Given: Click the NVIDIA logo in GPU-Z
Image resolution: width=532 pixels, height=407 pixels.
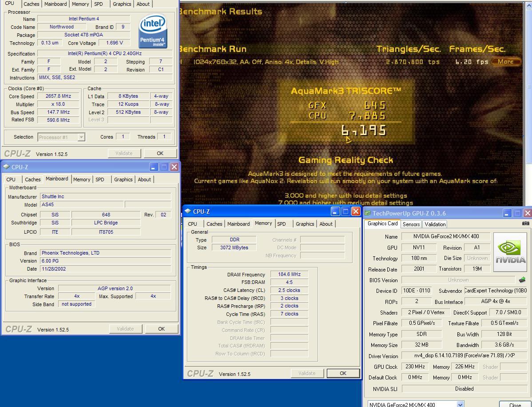Looking at the screenshot, I should point(510,252).
